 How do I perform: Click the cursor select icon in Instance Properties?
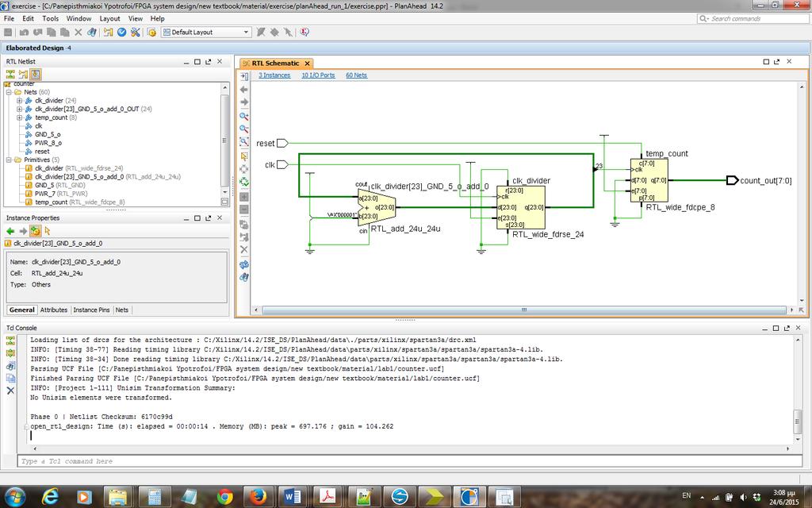[48, 231]
